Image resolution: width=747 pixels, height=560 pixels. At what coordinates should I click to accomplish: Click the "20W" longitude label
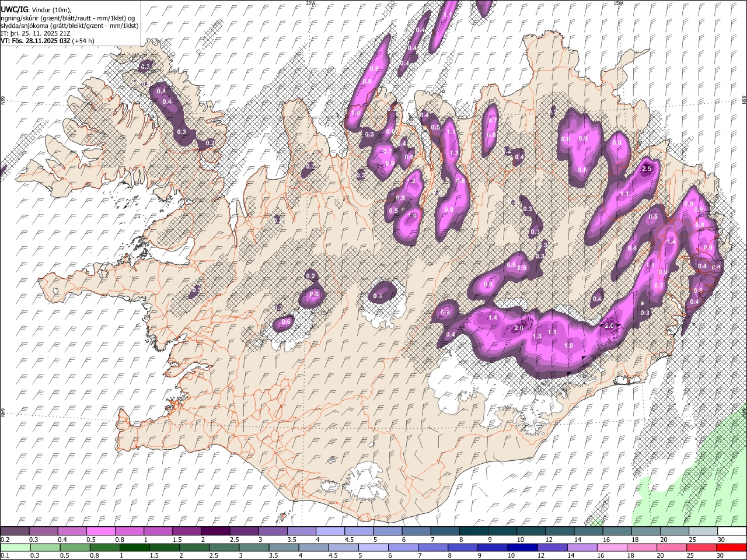tap(310, 3)
